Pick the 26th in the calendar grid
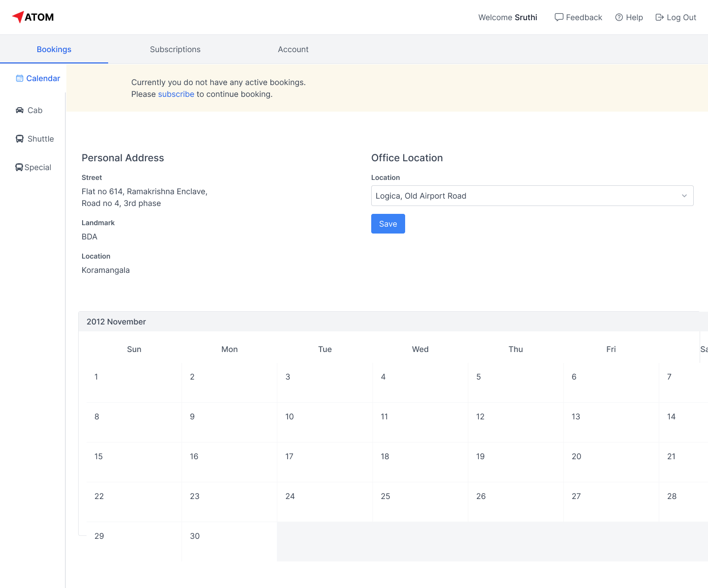The width and height of the screenshot is (708, 588). 481,496
